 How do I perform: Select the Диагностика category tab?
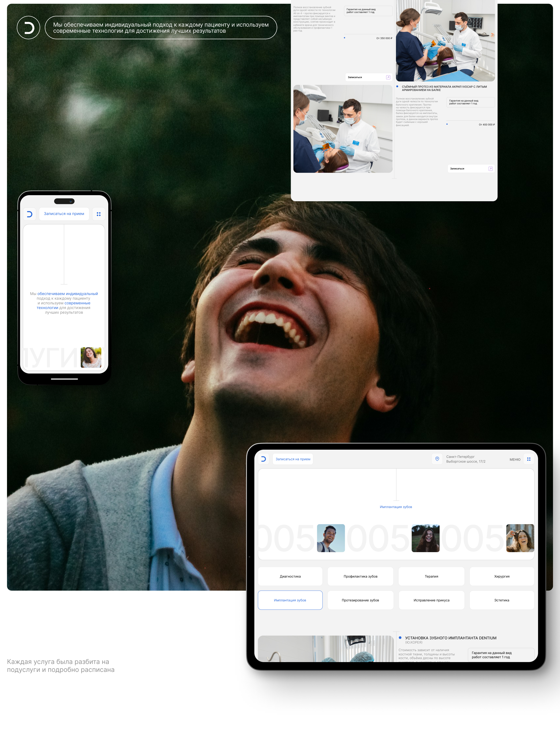click(290, 576)
